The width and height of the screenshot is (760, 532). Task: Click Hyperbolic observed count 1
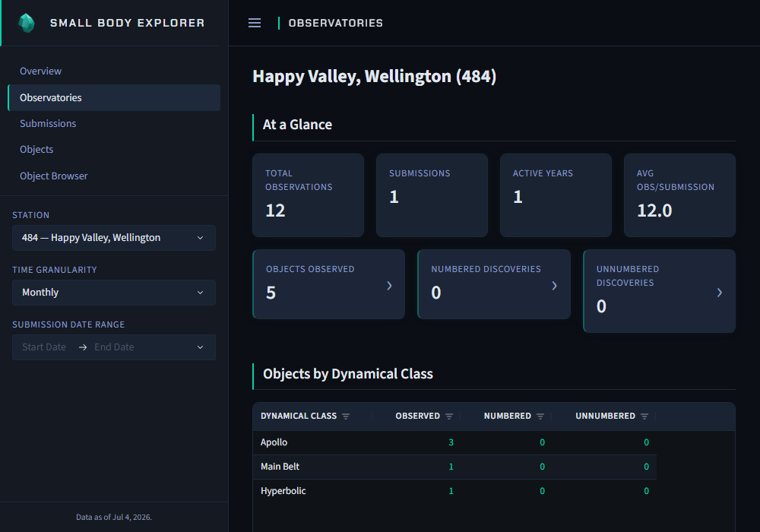coord(451,491)
